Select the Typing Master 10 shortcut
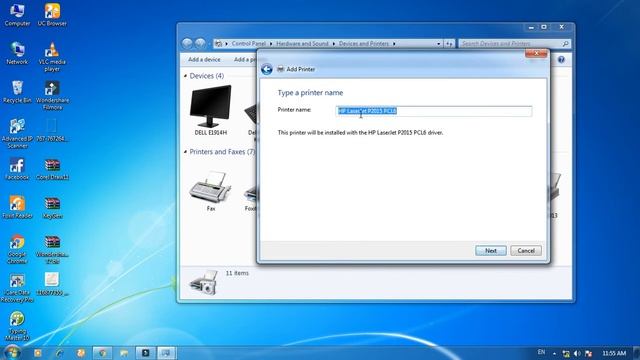The image size is (640, 360). point(17,326)
